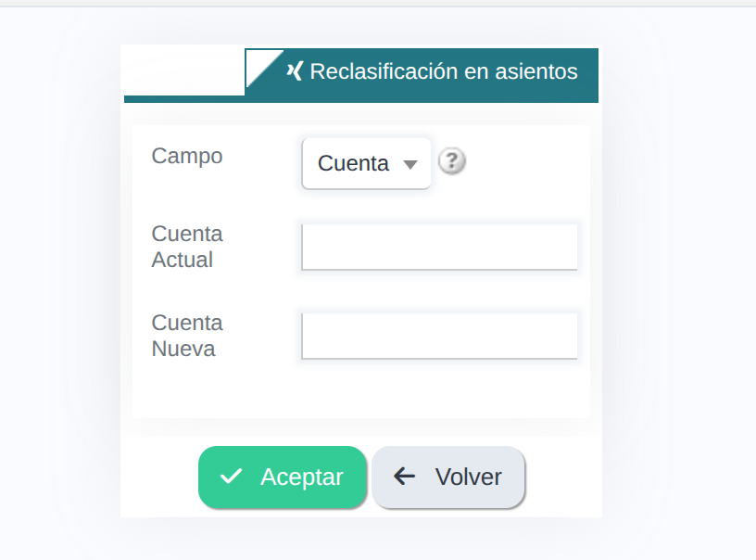This screenshot has width=756, height=560.
Task: Expand the gray triangle arrow of Cuenta selector
Action: click(410, 164)
